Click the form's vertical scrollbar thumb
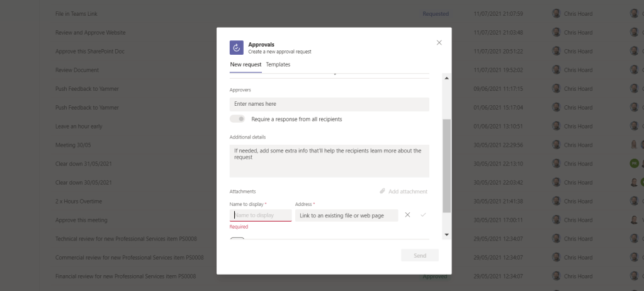 click(447, 164)
